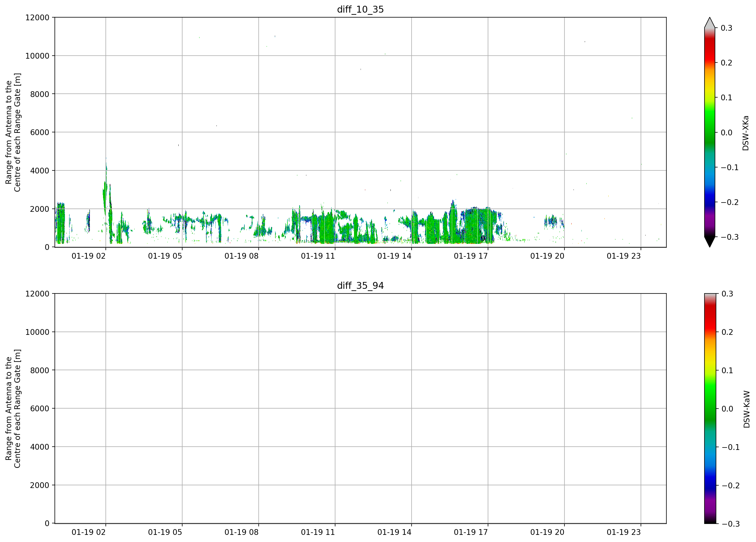Click the diff_35_94 plot title
Viewport: 756px width, 542px height.
[360, 286]
